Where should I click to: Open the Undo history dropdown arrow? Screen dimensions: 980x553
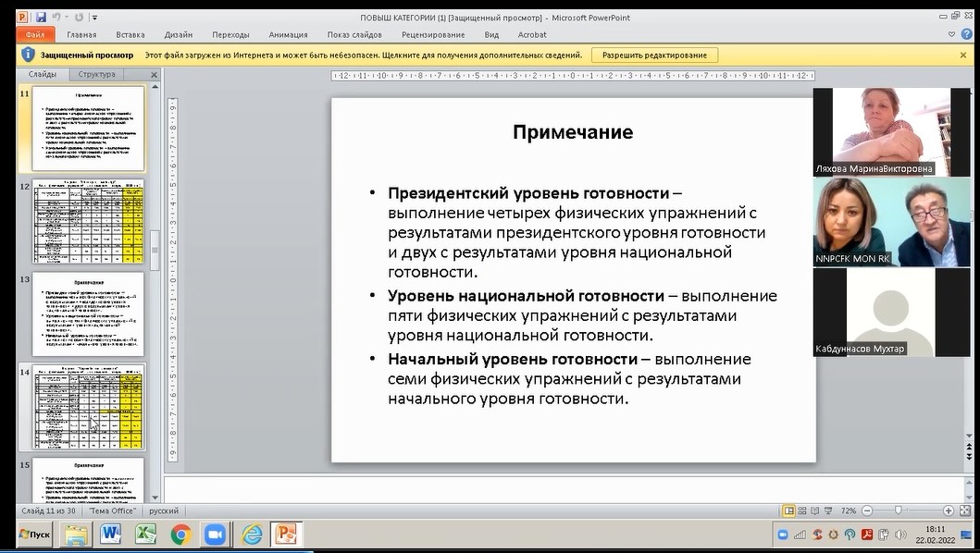[67, 18]
